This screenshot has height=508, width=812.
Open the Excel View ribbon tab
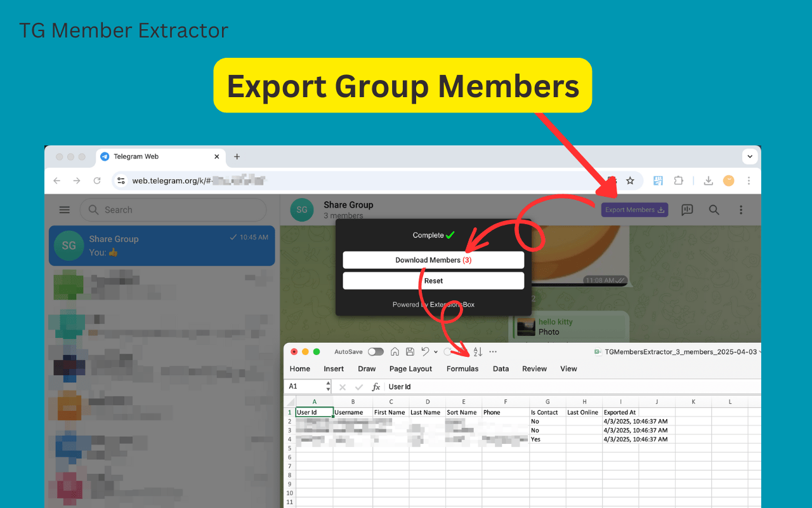pyautogui.click(x=568, y=369)
